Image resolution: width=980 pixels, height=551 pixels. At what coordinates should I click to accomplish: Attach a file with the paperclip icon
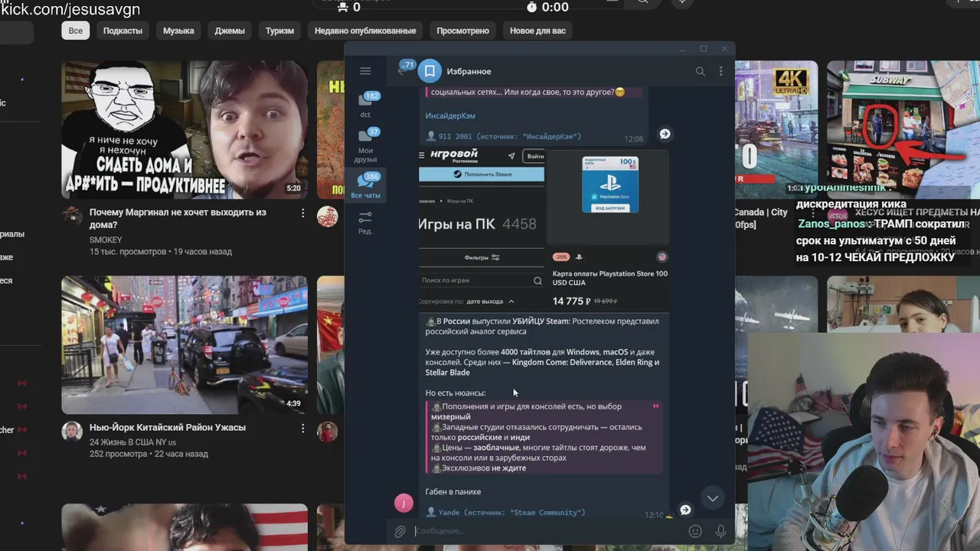pyautogui.click(x=400, y=531)
